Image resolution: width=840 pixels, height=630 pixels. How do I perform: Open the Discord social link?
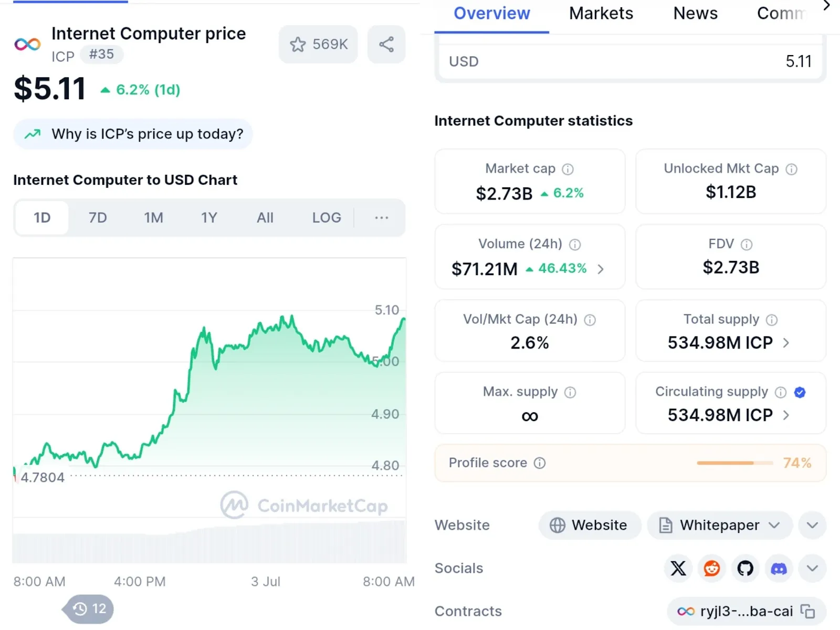[779, 568]
